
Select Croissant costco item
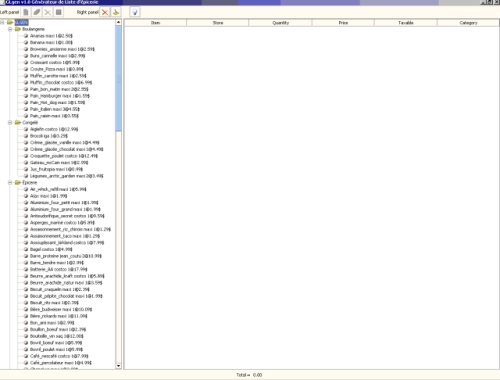(55, 62)
